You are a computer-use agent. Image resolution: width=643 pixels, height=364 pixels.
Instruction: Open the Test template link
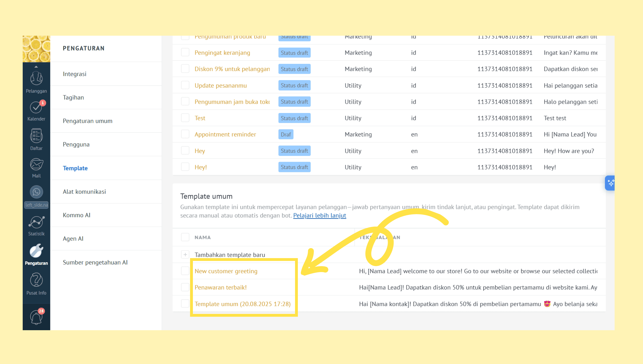click(x=200, y=118)
